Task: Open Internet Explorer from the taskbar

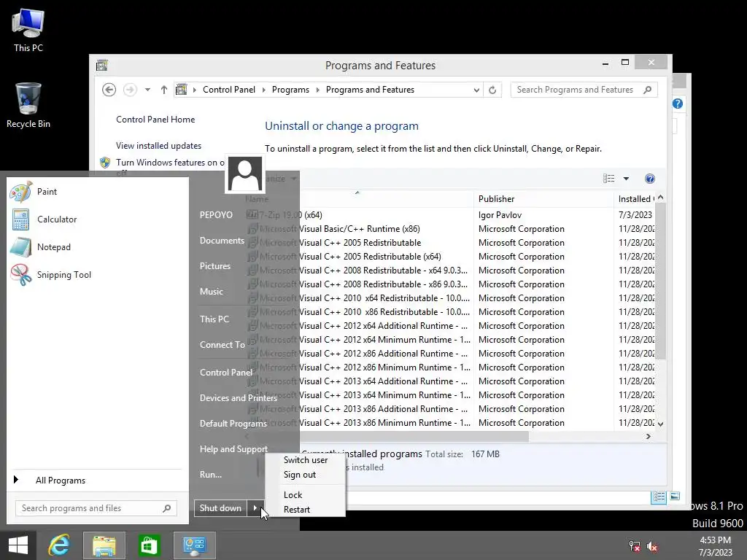Action: point(60,545)
